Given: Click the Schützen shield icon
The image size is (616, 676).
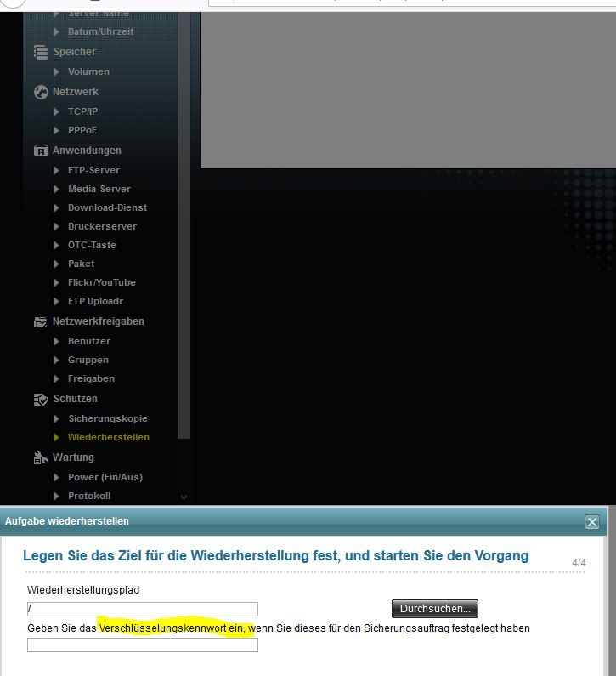Looking at the screenshot, I should 41,399.
